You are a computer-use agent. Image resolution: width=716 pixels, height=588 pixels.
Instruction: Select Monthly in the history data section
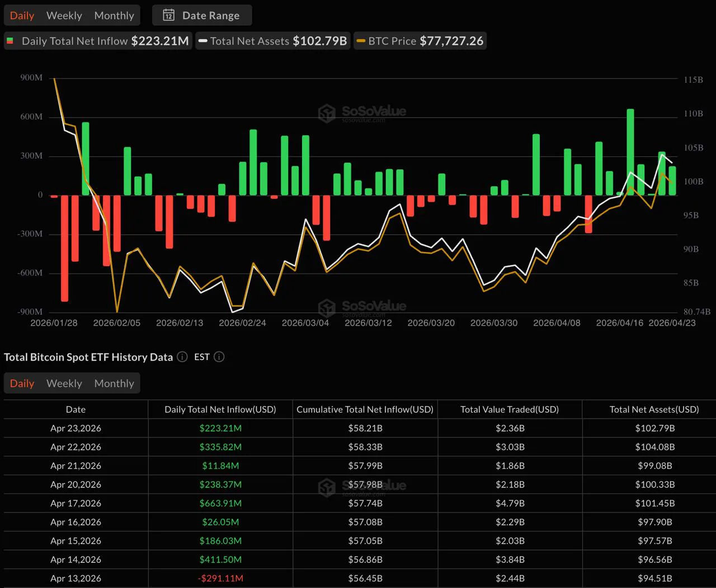[x=114, y=383]
